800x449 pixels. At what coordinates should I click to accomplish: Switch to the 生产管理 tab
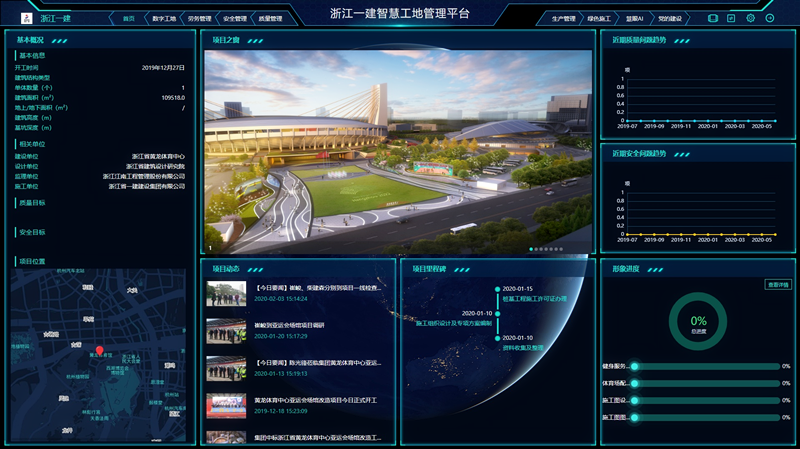coord(563,18)
